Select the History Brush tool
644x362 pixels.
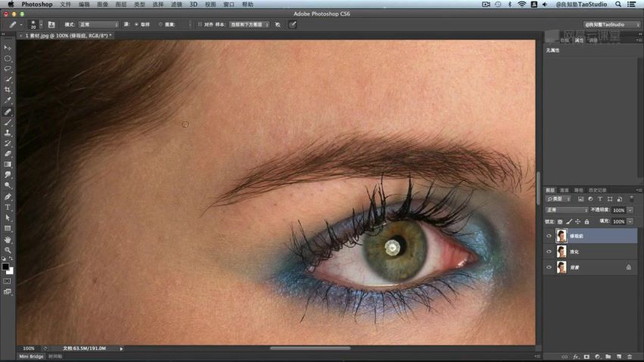point(8,143)
